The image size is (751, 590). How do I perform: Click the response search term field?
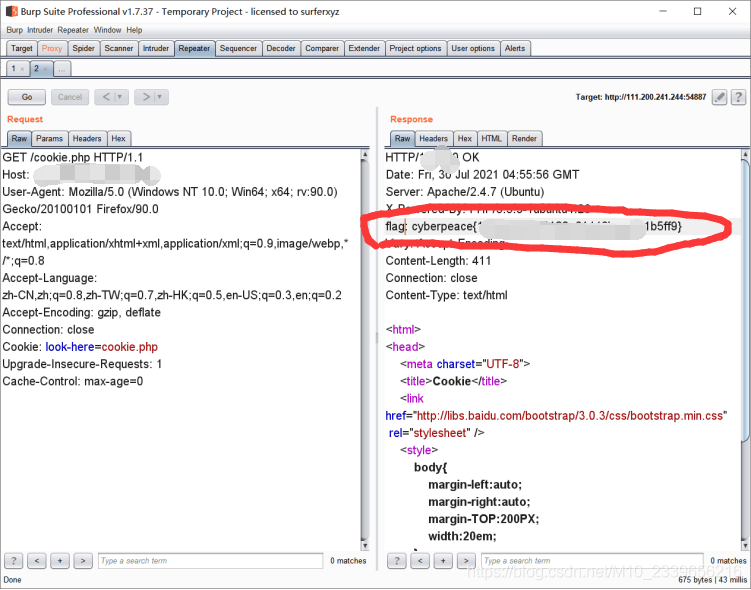point(592,561)
